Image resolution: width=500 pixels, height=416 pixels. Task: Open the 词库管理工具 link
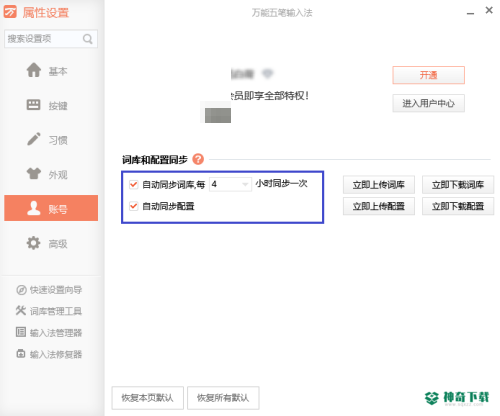coord(49,311)
